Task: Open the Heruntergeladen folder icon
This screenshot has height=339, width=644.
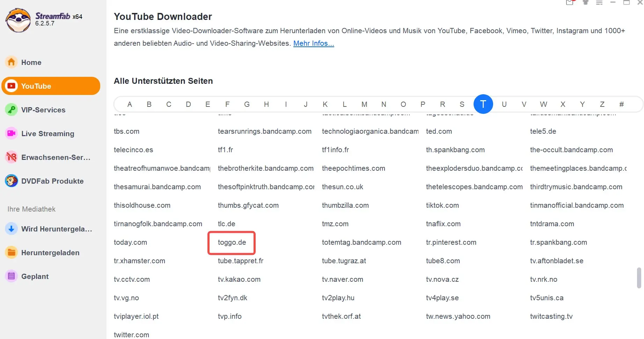Action: (12, 252)
